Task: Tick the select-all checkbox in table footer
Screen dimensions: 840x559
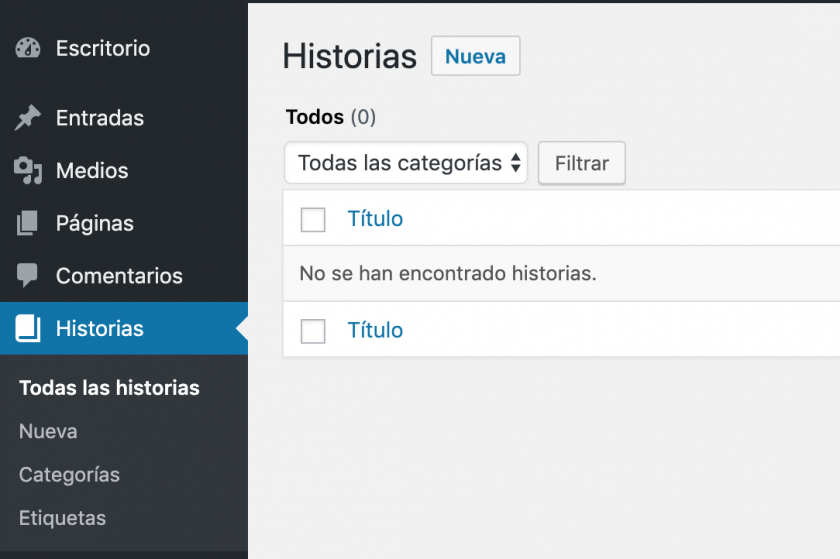Action: [313, 331]
